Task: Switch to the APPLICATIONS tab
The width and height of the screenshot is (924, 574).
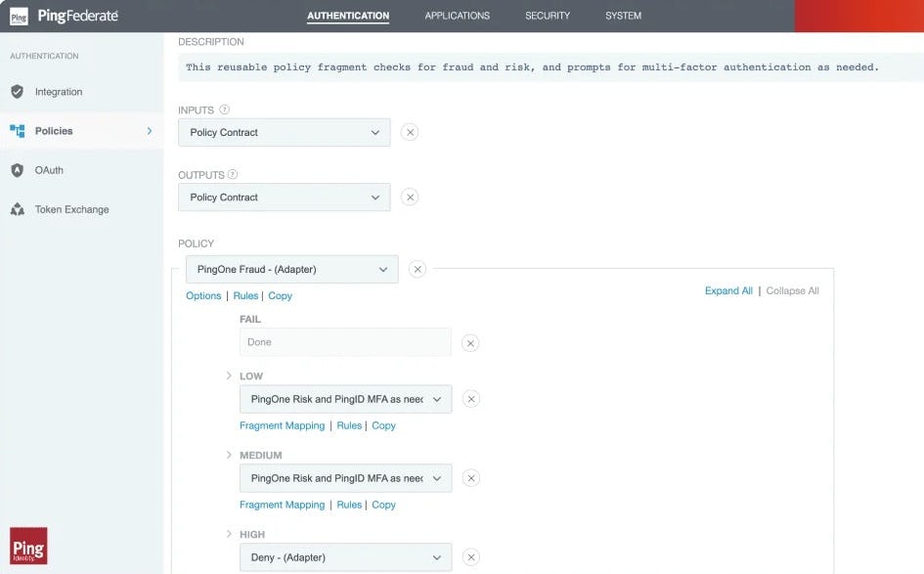Action: tap(456, 15)
